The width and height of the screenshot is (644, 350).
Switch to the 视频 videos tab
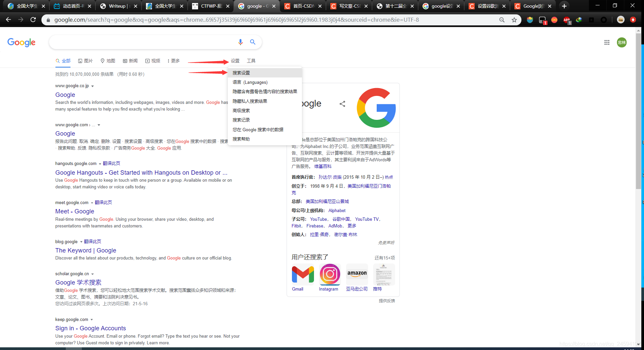[x=153, y=61]
